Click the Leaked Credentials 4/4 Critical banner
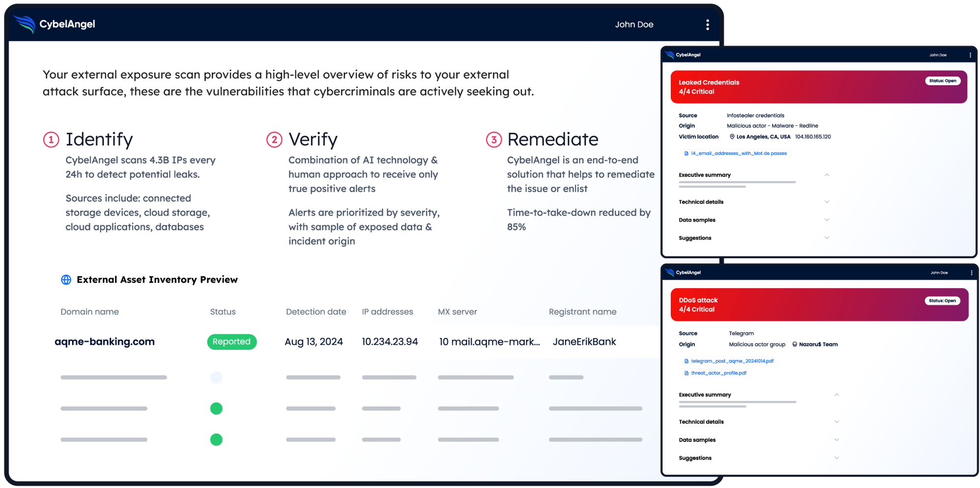The width and height of the screenshot is (980, 488). [819, 87]
